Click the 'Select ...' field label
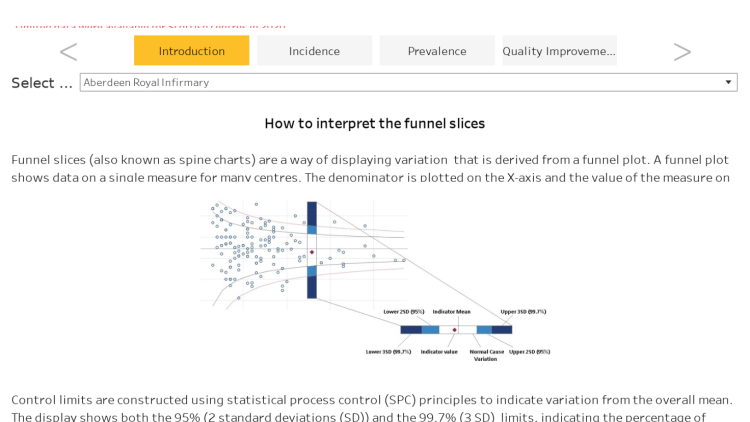 (42, 83)
